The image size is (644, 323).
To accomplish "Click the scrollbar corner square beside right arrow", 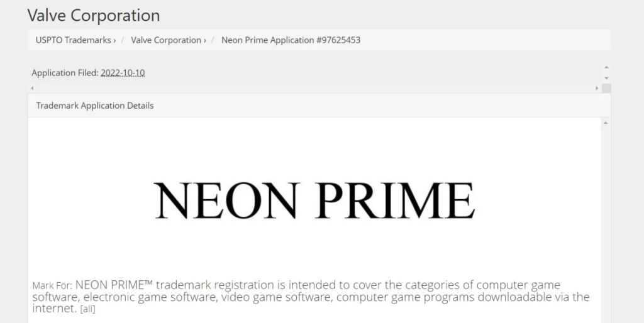I will coord(606,88).
